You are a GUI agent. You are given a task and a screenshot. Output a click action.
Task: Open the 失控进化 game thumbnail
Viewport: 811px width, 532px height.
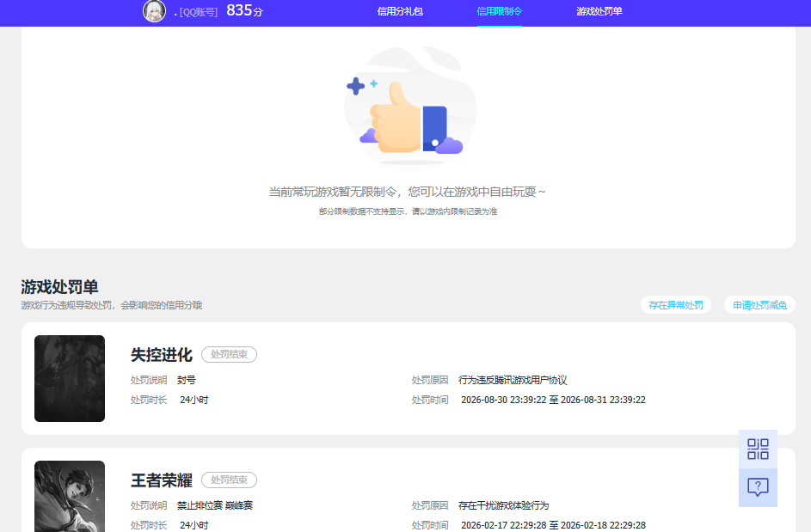(x=70, y=378)
